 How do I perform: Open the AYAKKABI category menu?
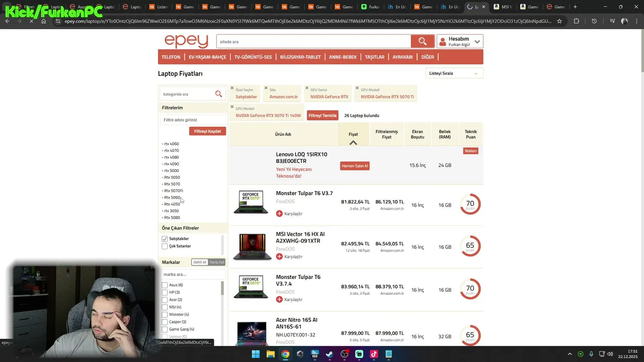(403, 57)
